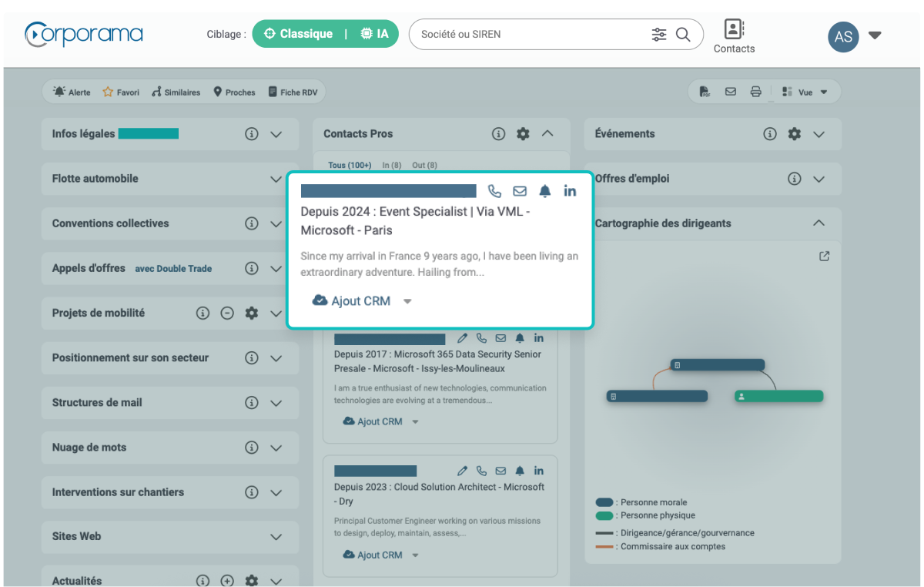This screenshot has width=924, height=587.
Task: Expand the Nuage de mots panel
Action: 276,448
